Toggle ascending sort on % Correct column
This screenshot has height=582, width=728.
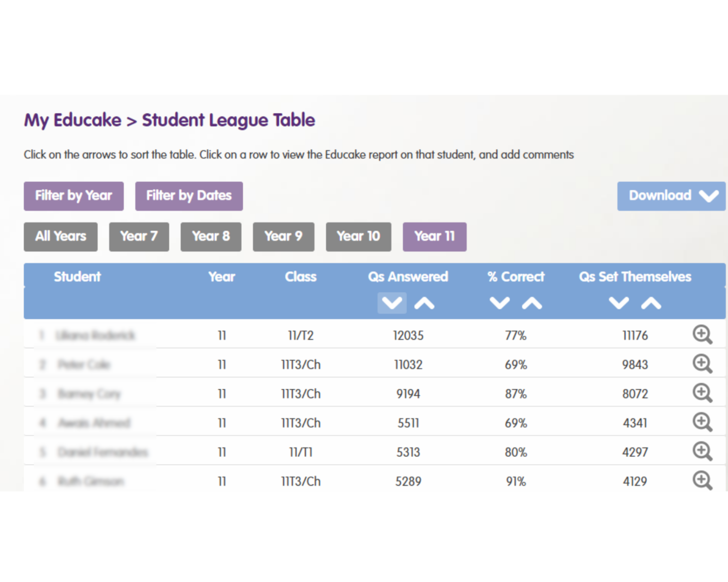(x=532, y=303)
